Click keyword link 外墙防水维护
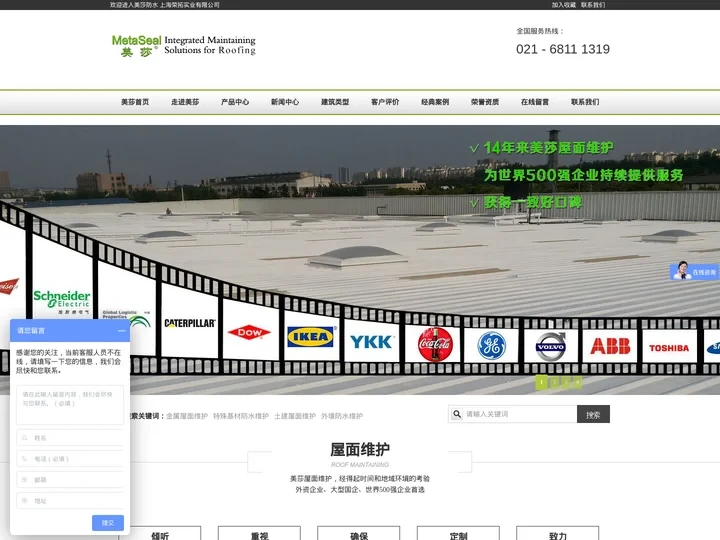Image resolution: width=720 pixels, height=540 pixels. 342,416
